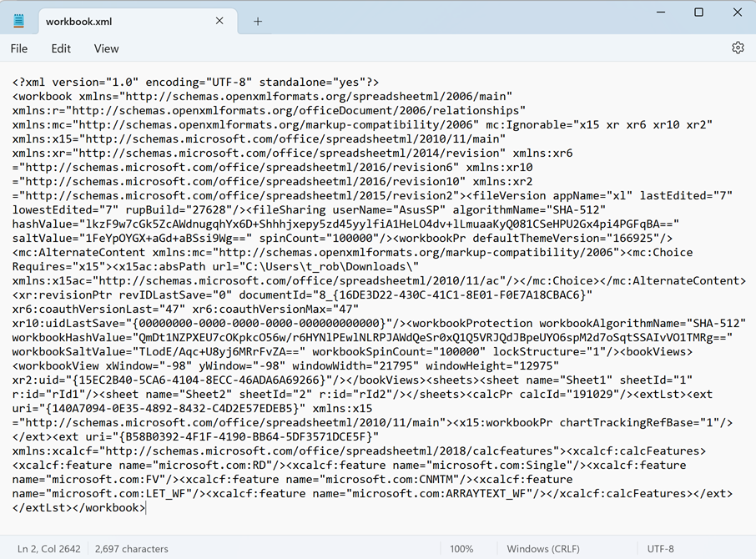This screenshot has height=559, width=756.
Task: Click the 100% zoom level indicator
Action: click(461, 549)
